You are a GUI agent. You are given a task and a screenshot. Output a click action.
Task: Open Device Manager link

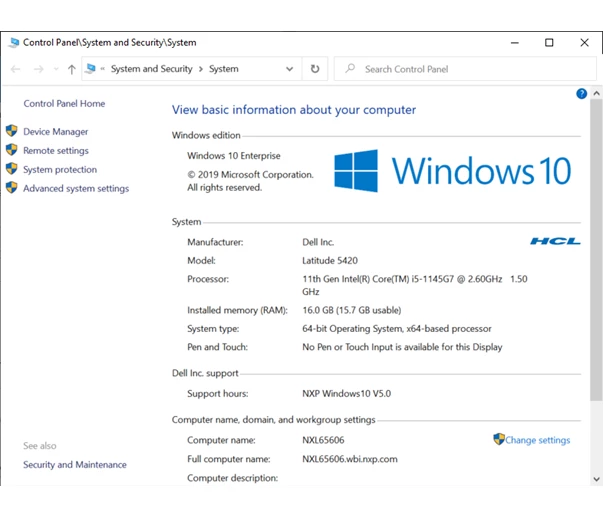coord(56,131)
